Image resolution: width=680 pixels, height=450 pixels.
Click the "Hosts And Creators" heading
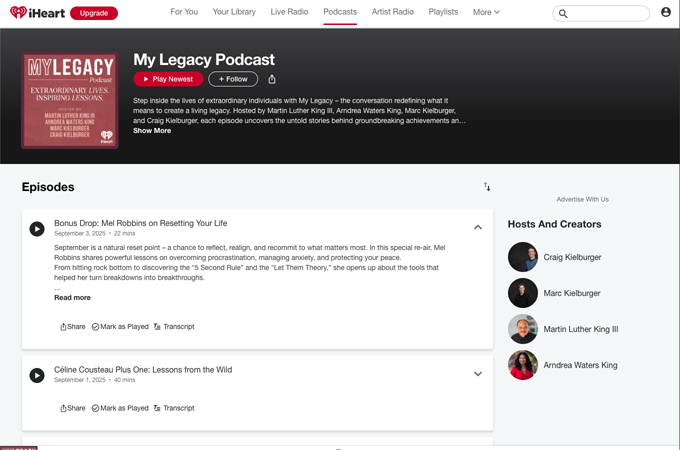point(554,224)
